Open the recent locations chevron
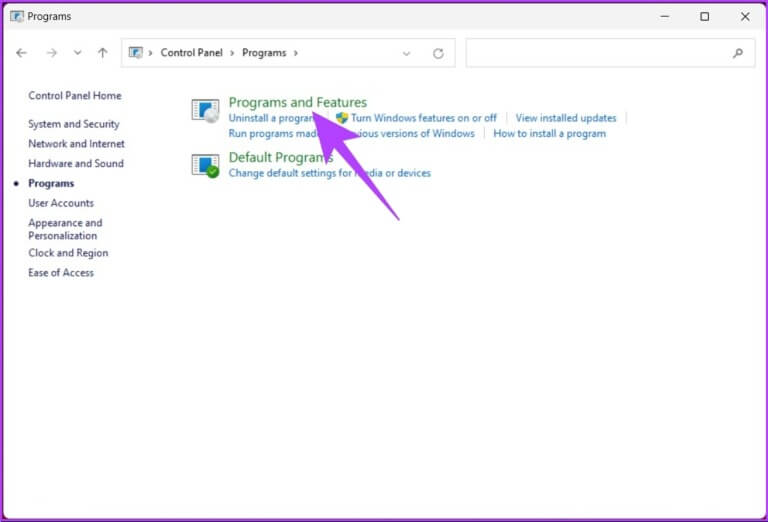Screen dimensions: 768x522 [x=77, y=53]
